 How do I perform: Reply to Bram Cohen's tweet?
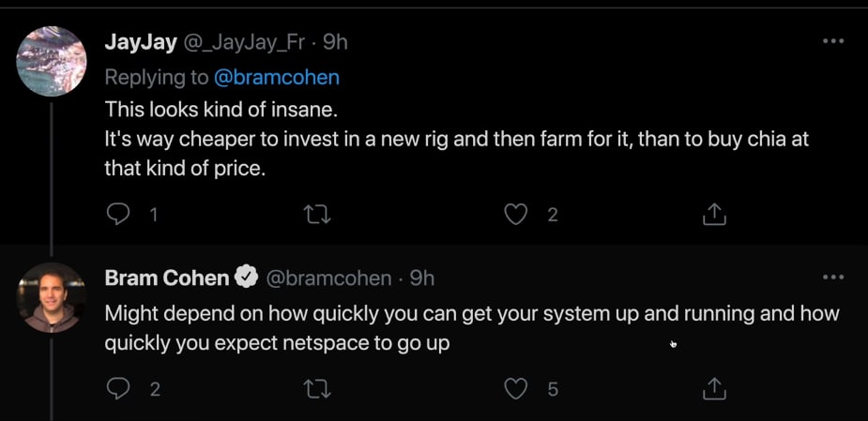coord(116,389)
